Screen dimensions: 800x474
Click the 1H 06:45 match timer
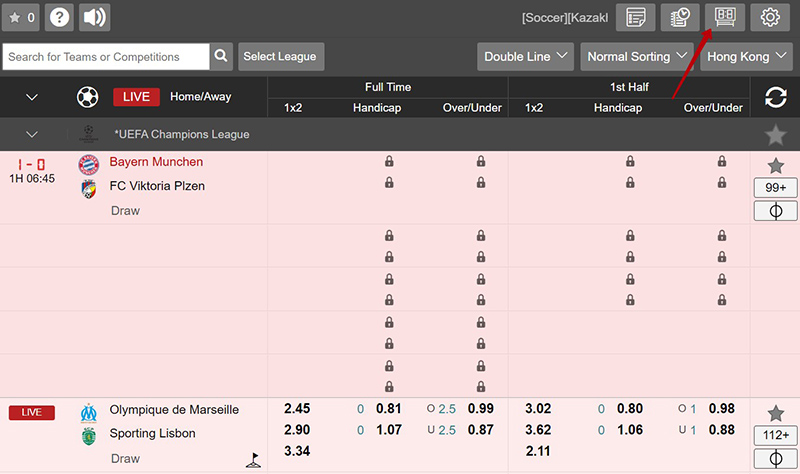(x=32, y=179)
